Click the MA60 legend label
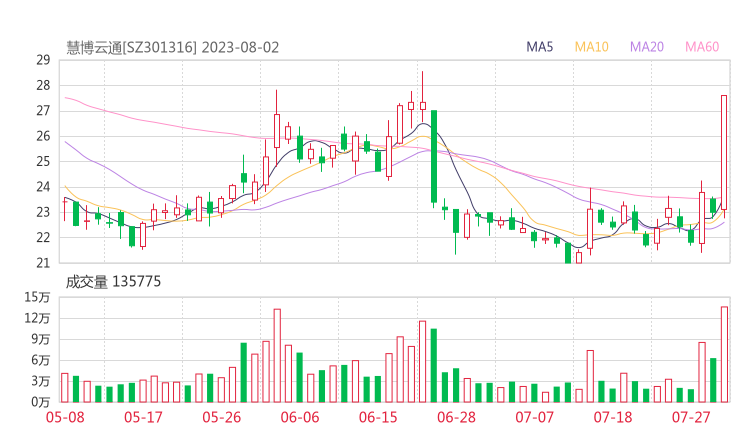 (x=702, y=47)
